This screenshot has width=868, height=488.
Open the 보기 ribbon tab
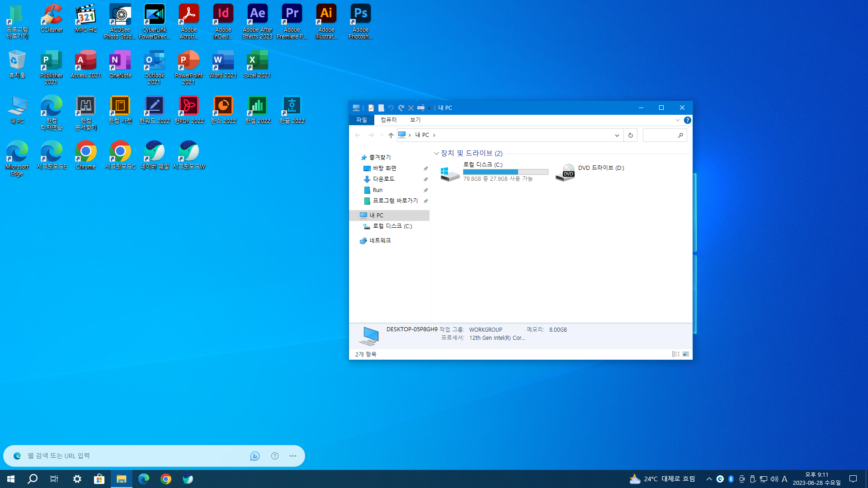(x=415, y=120)
